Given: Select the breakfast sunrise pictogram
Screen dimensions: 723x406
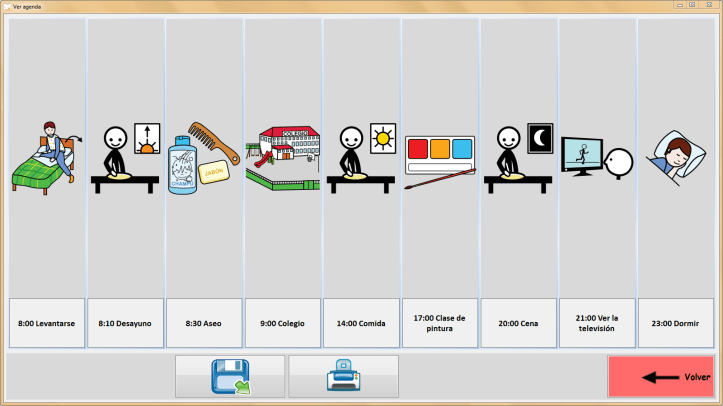Looking at the screenshot, I should tap(126, 157).
